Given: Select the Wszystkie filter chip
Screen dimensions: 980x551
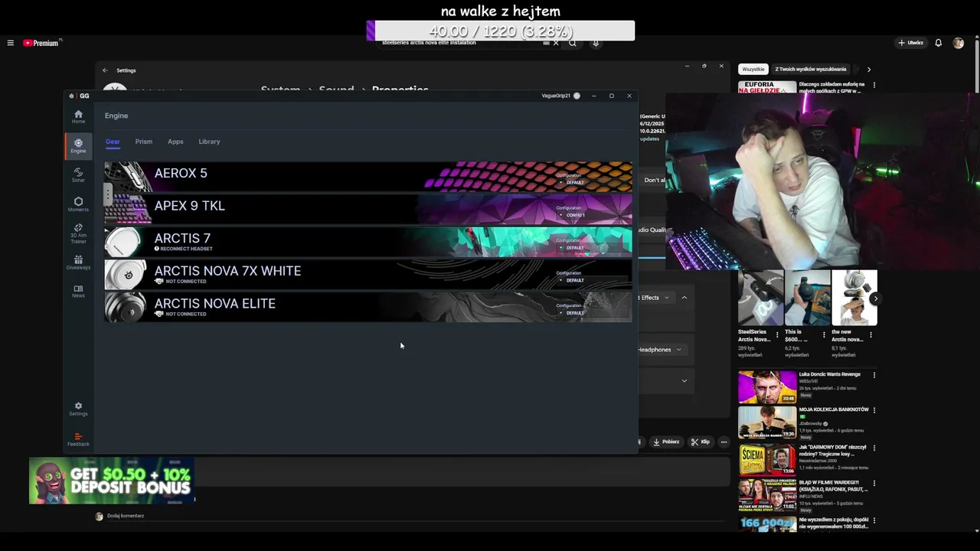Looking at the screenshot, I should 753,69.
